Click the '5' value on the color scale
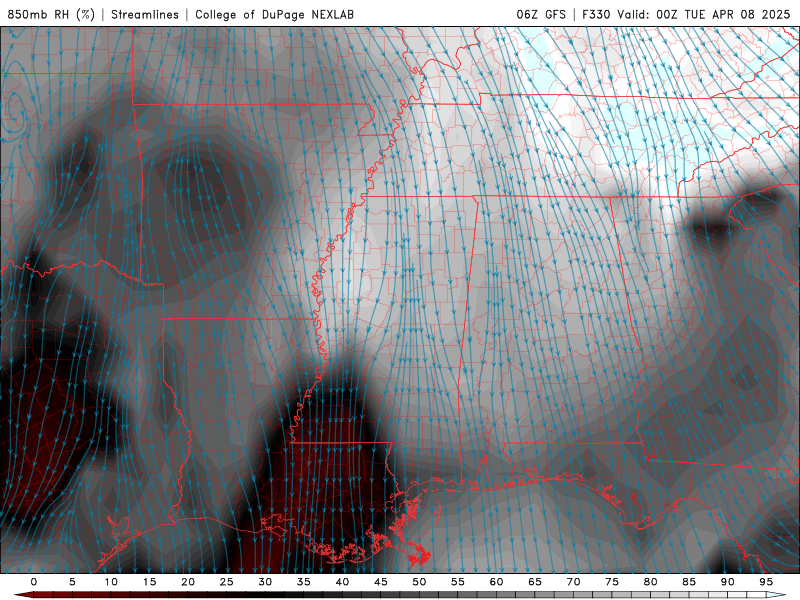 coord(72,582)
